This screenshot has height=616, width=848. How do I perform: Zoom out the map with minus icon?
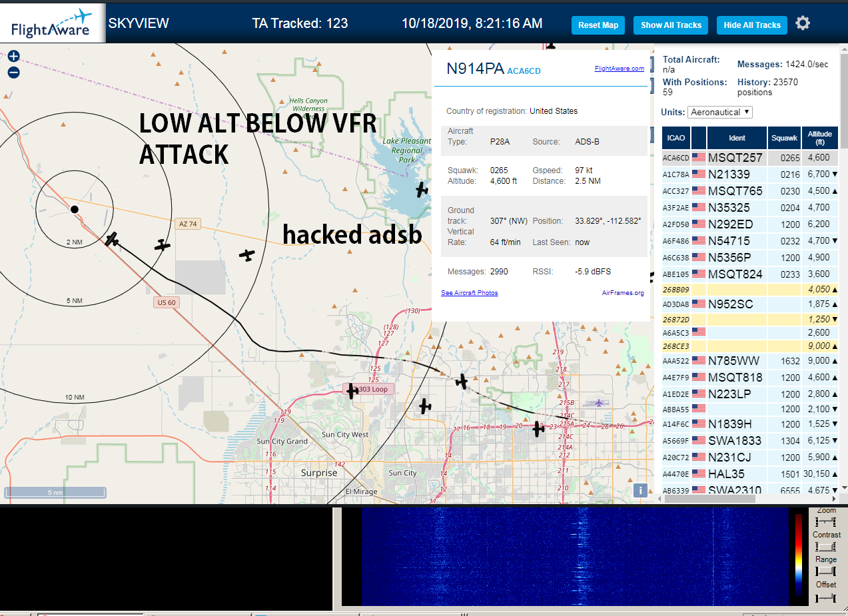click(13, 73)
